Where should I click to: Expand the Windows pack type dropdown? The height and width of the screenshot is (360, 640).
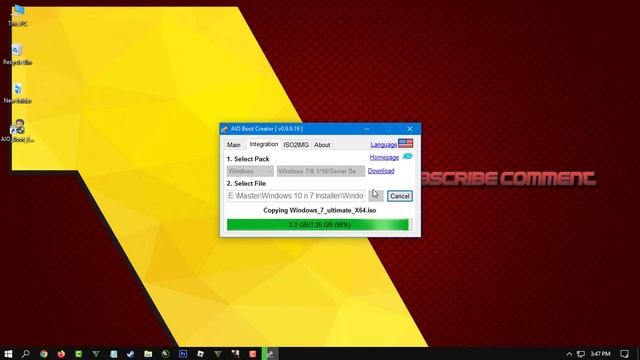(250, 171)
